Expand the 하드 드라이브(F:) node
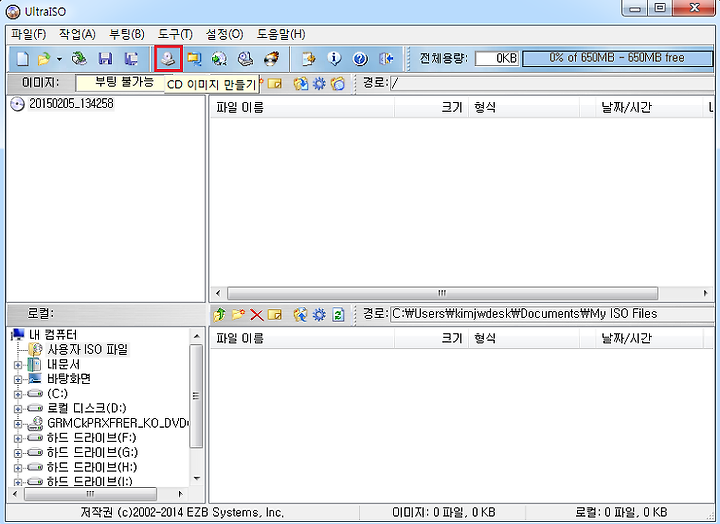The image size is (720, 524). pos(18,439)
